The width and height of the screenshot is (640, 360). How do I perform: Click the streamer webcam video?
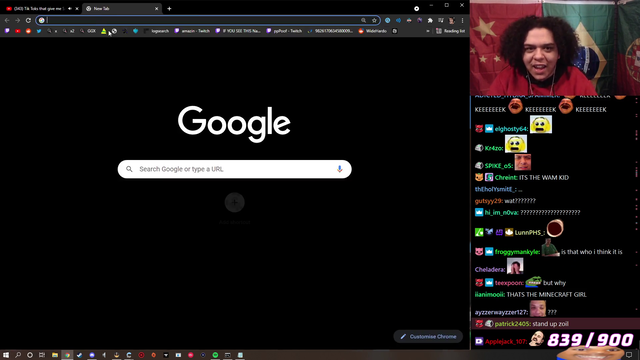click(x=555, y=48)
